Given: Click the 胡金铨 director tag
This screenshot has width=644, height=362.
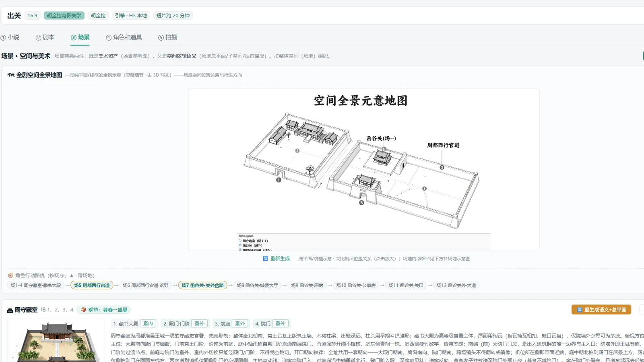Looking at the screenshot, I should 98,15.
